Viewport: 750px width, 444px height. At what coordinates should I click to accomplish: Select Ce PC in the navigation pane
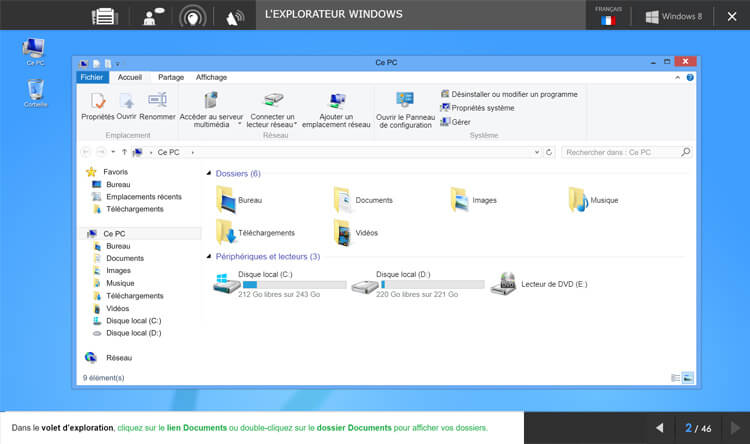[114, 234]
